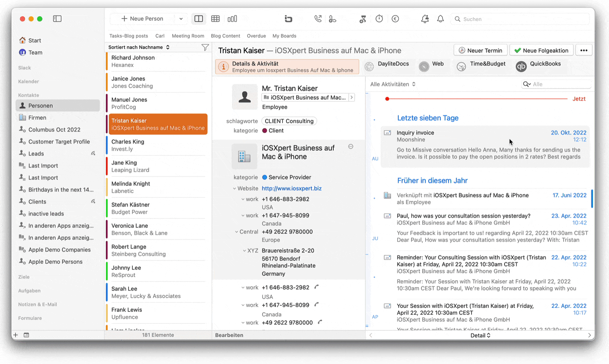Click the plus icon at sidebar bottom
The width and height of the screenshot is (609, 364).
tap(15, 335)
